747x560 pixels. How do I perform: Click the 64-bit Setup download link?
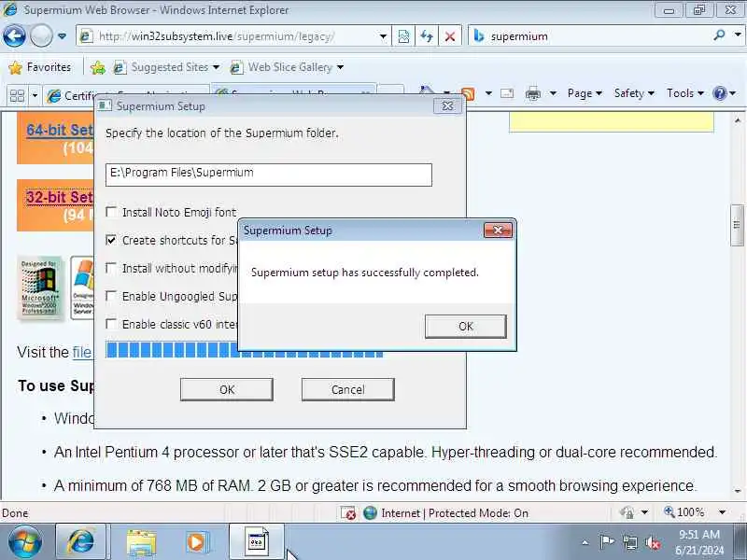[x=60, y=130]
